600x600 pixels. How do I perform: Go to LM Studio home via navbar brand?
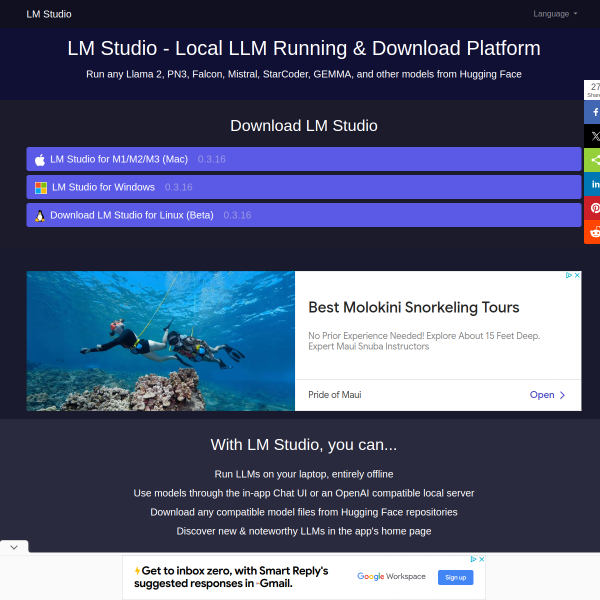(49, 14)
